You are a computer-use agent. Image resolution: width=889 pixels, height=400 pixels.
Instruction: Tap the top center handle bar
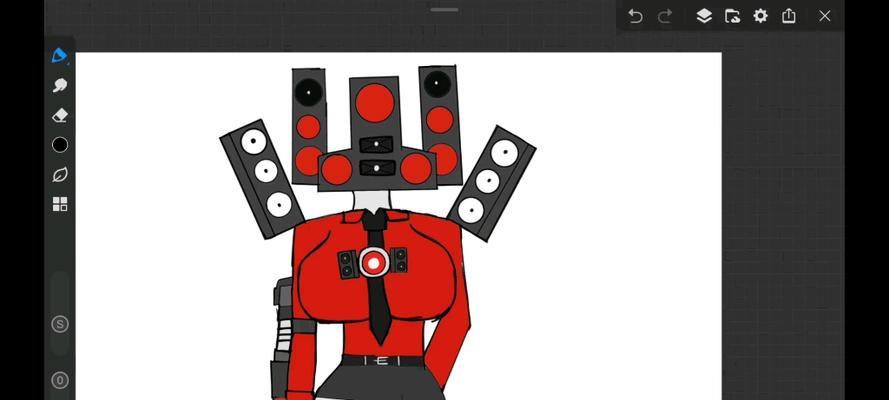coord(444,10)
